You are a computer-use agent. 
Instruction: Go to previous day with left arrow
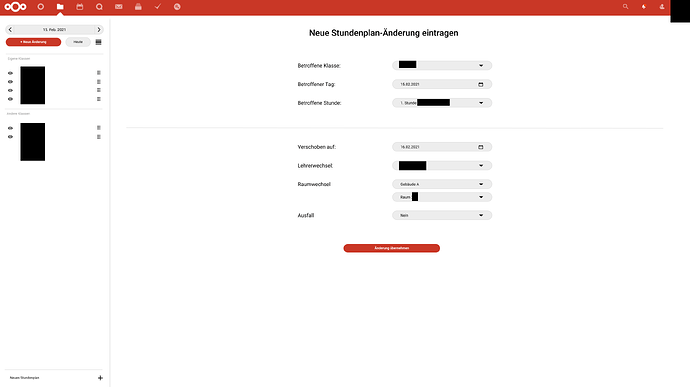coord(10,29)
